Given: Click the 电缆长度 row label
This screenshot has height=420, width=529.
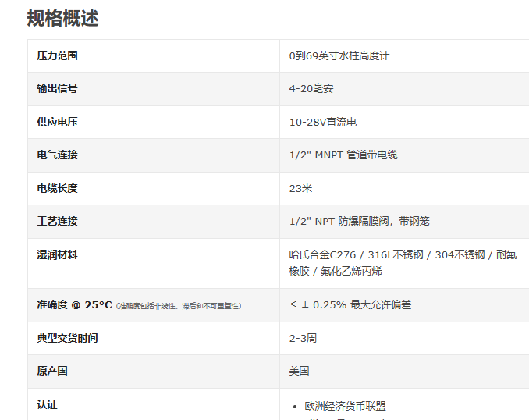Looking at the screenshot, I should click(x=57, y=188).
